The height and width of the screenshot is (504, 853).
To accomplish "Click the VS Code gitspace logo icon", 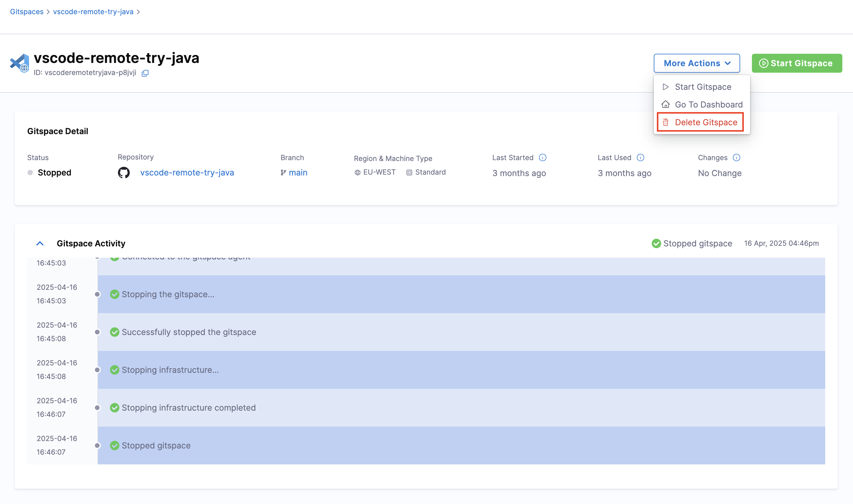I will pos(20,63).
